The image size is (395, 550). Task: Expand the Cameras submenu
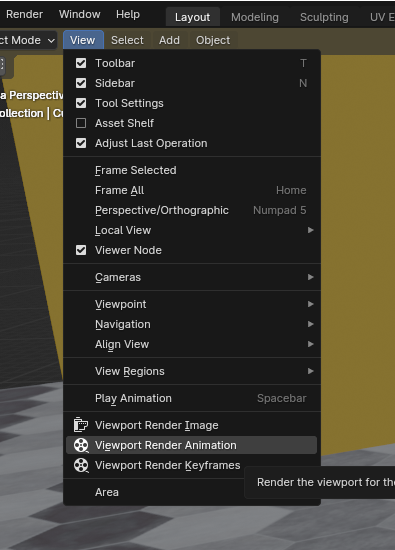[192, 277]
